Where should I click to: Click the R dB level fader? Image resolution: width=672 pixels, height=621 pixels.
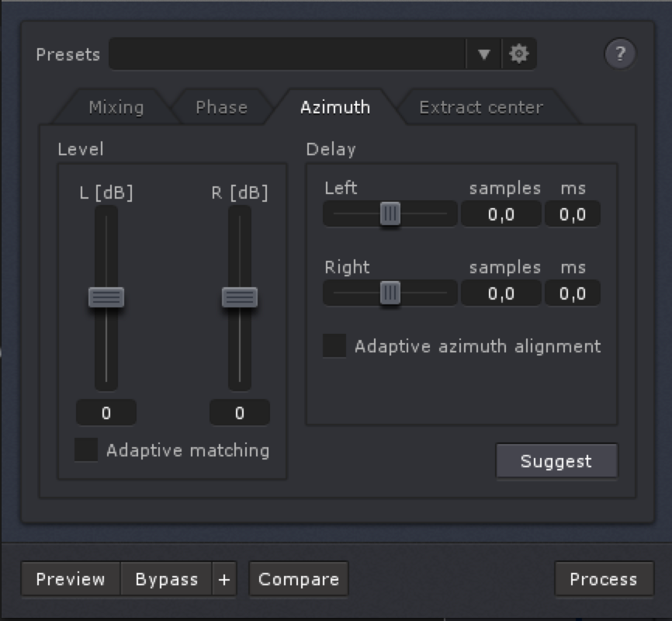click(240, 298)
